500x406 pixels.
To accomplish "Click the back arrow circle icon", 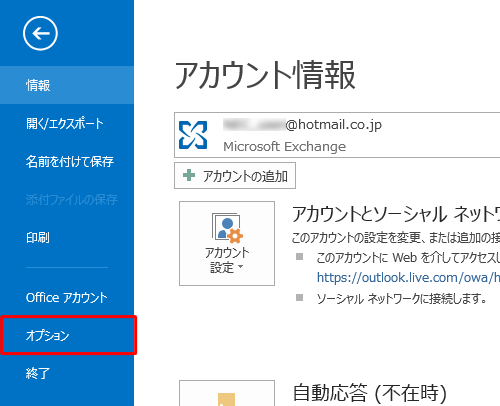I will (40, 33).
